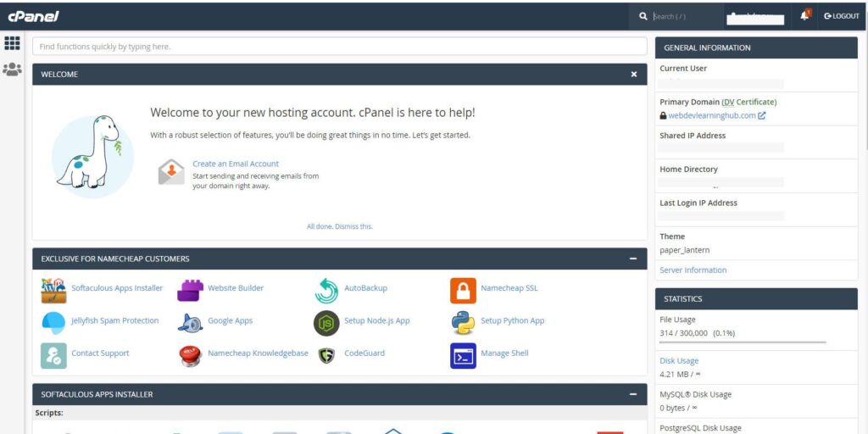Click the Dismiss this link
This screenshot has width=868, height=434.
[353, 226]
